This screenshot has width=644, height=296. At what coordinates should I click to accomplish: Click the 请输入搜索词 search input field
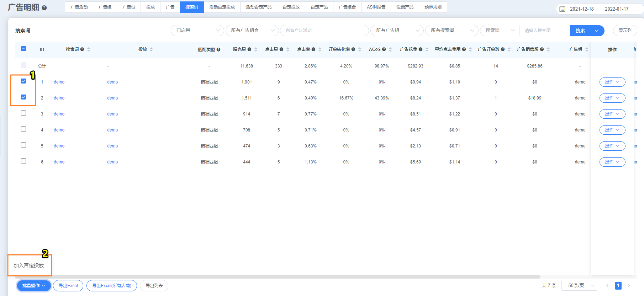click(x=544, y=31)
